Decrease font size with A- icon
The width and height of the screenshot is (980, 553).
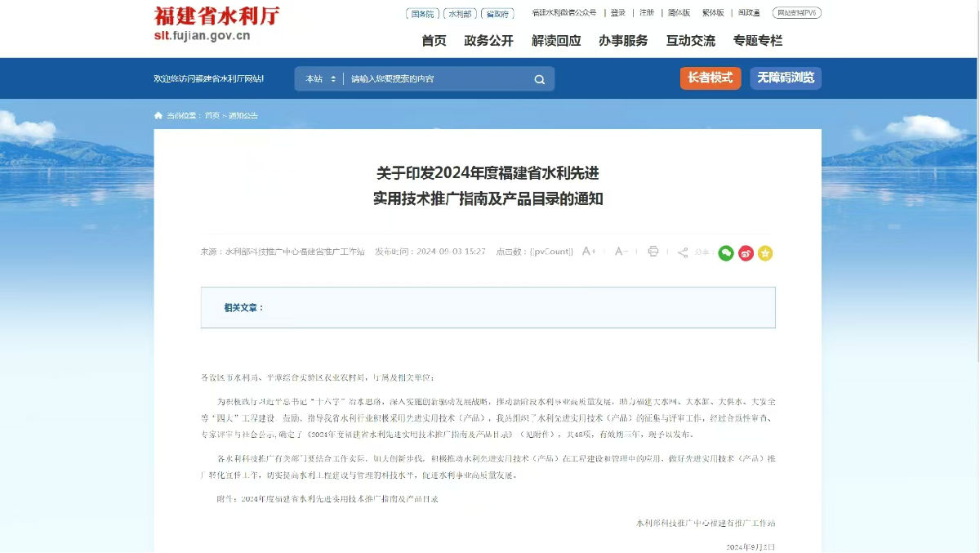(621, 252)
